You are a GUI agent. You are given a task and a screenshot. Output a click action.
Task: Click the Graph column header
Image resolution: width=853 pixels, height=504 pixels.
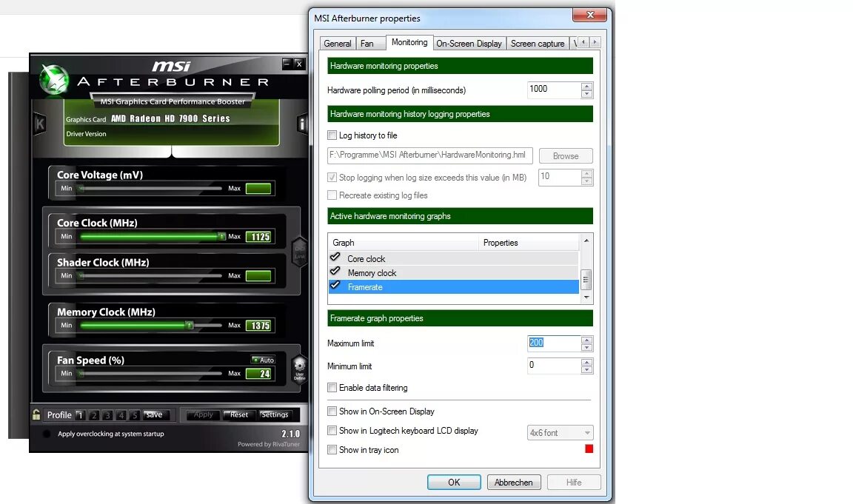click(404, 243)
